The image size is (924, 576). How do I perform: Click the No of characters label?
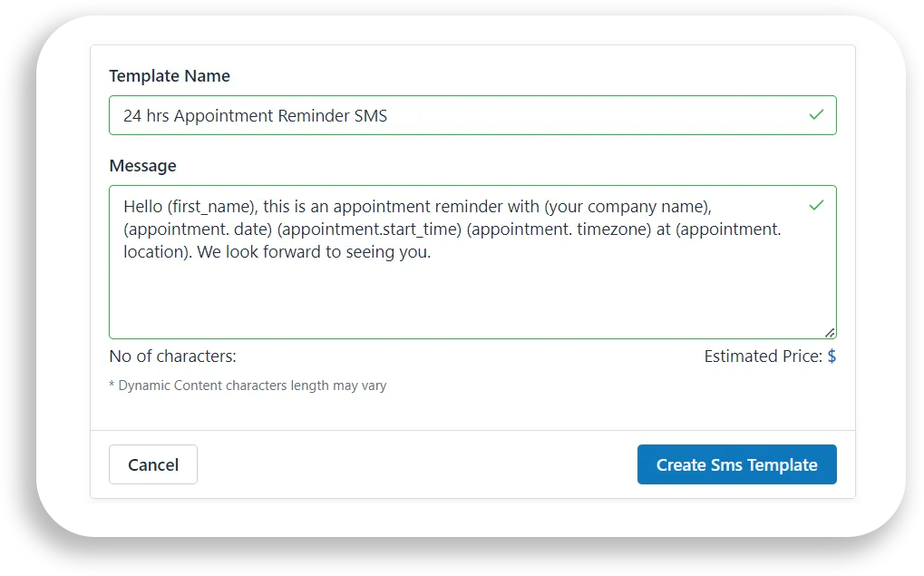coord(172,356)
